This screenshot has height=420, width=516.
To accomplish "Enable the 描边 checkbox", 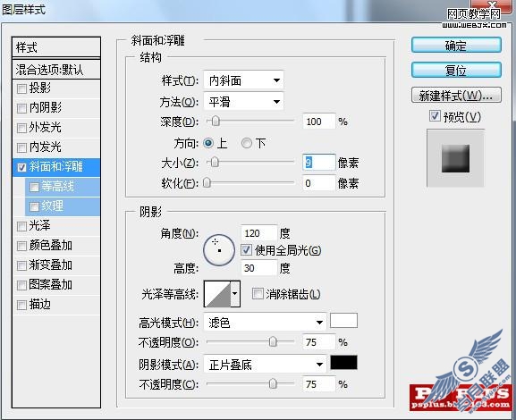I will point(21,306).
